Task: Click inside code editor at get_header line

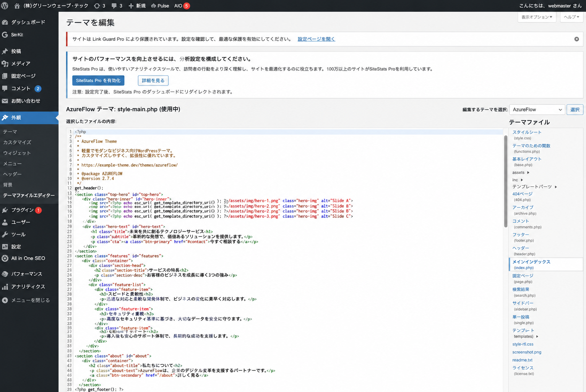Action: click(x=89, y=188)
